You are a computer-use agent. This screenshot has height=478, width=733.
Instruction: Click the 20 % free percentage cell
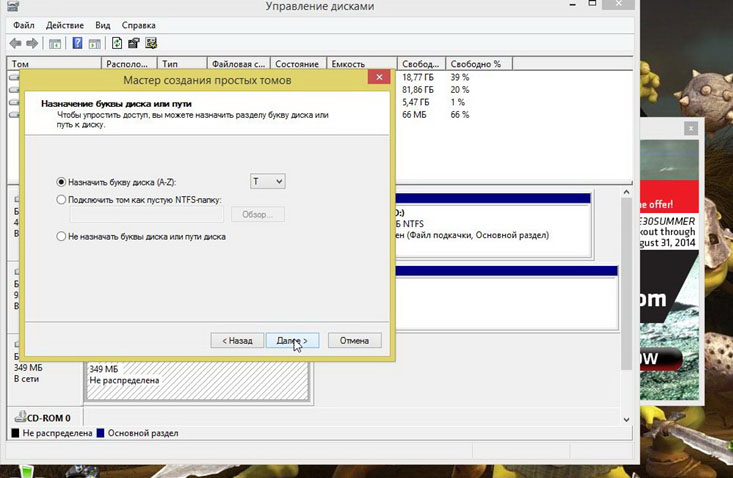tap(460, 90)
